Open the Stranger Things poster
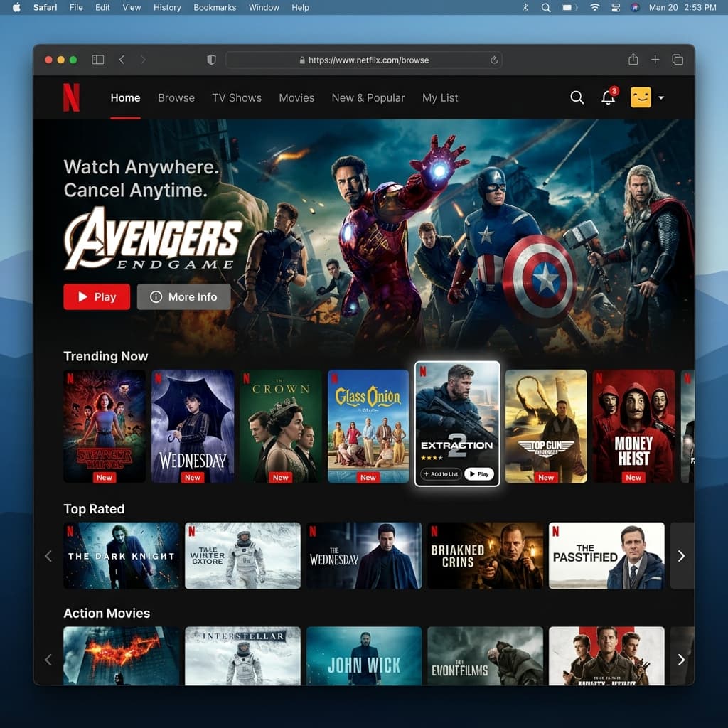 coord(105,427)
